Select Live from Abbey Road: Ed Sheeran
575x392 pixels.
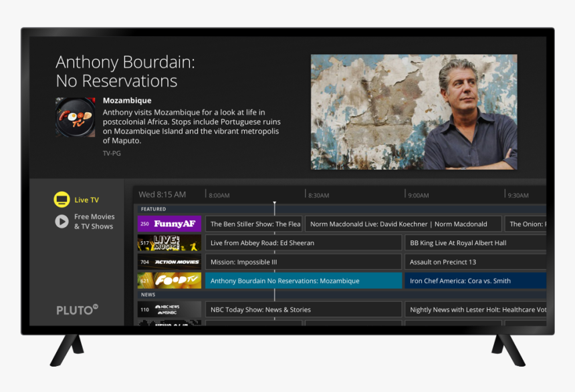[x=304, y=243]
